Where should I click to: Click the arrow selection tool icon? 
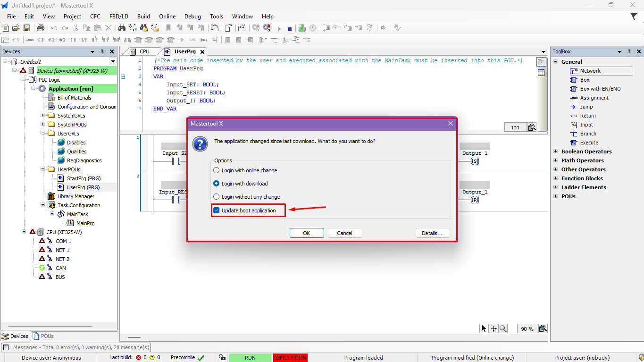(484, 328)
